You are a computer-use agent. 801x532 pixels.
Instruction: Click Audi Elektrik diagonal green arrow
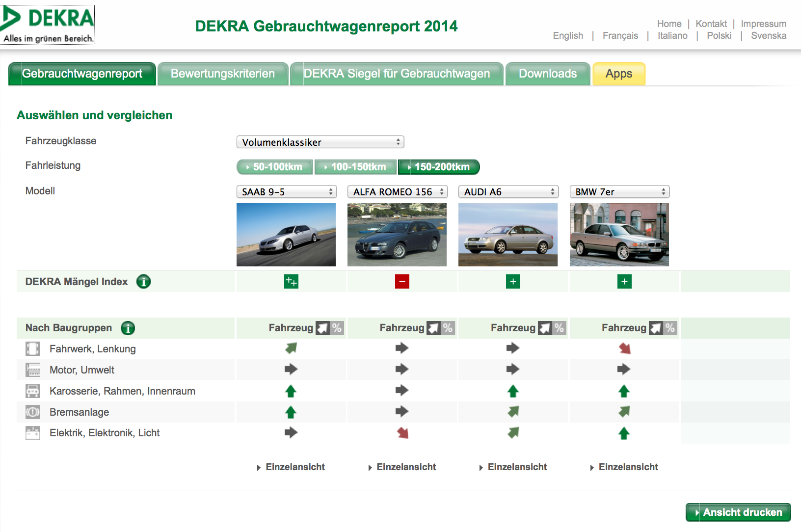coord(513,433)
